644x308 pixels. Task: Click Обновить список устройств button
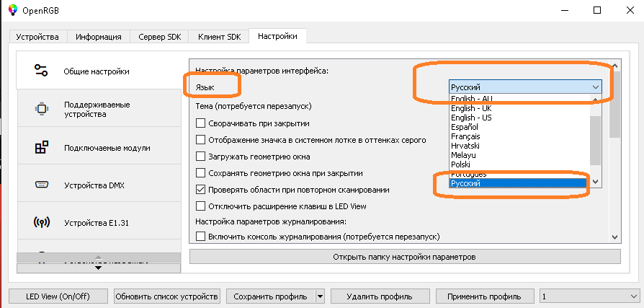tap(167, 296)
